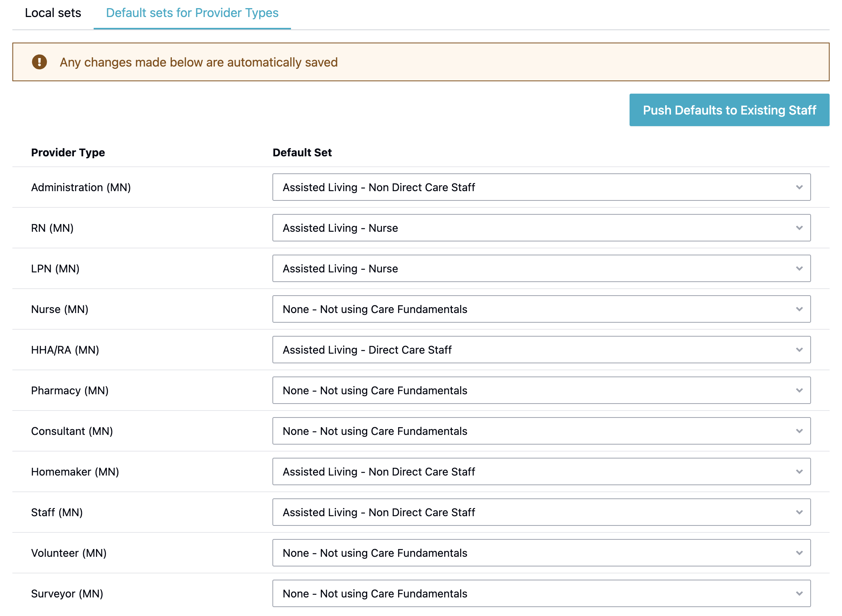Expand the RN (MN) default set dropdown

(x=541, y=228)
